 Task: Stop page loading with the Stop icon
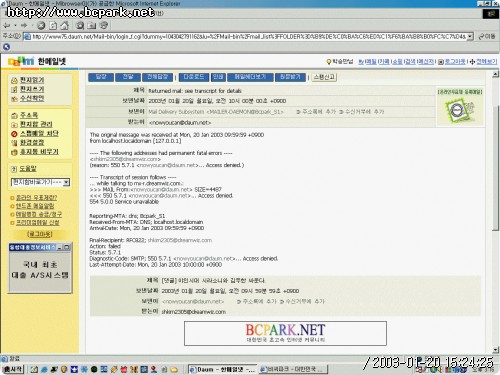41,25
